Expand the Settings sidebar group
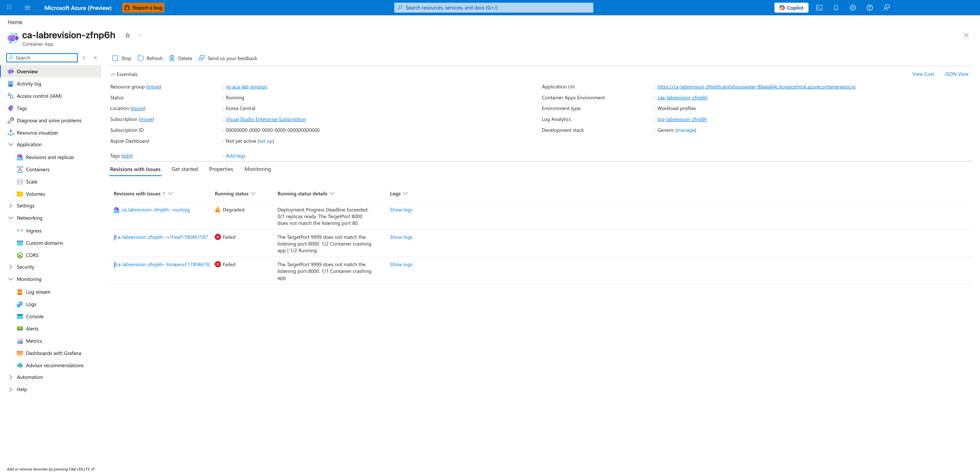The image size is (980, 473). 11,206
